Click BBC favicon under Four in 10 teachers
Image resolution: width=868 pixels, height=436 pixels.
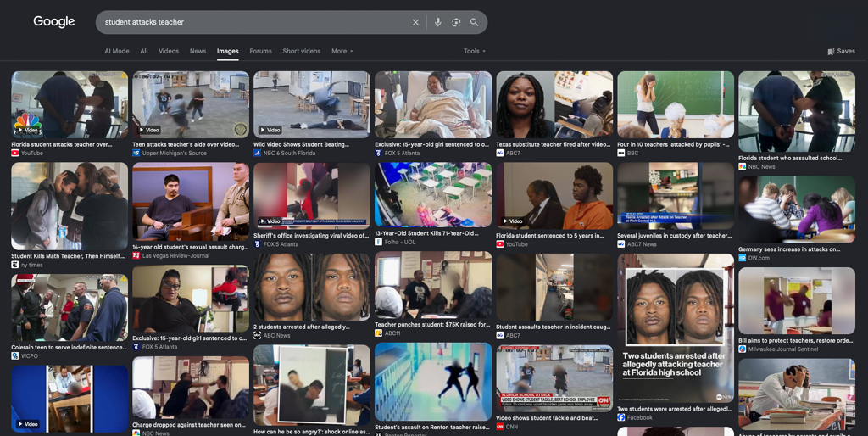click(621, 153)
